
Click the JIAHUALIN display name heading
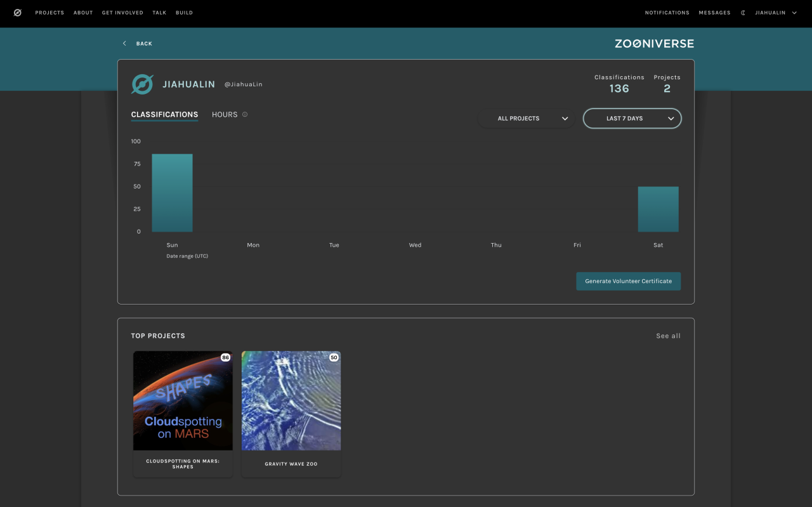(x=188, y=84)
